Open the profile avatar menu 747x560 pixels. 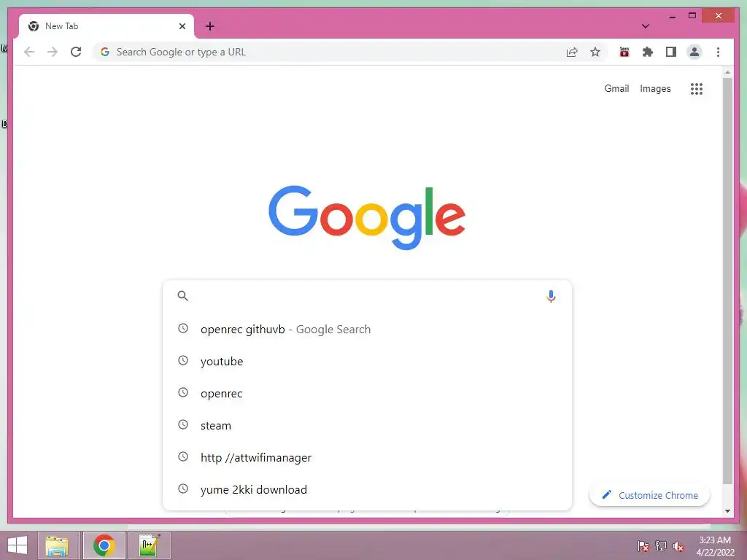coord(694,52)
